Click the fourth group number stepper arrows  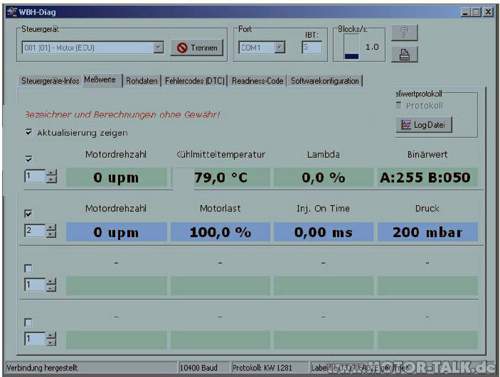click(51, 339)
